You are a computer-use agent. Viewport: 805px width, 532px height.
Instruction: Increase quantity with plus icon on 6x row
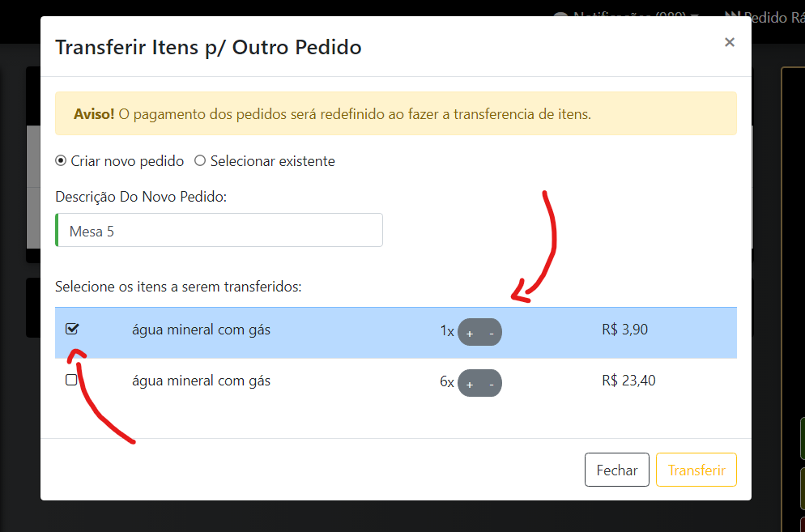click(470, 383)
